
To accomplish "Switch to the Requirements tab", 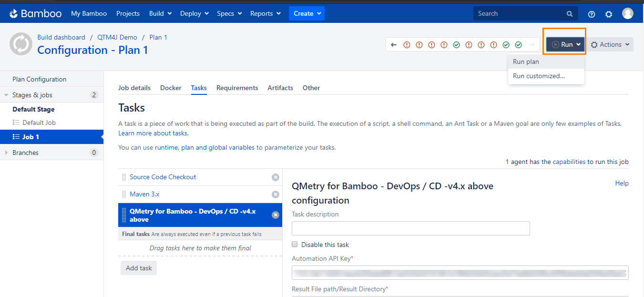I will [237, 88].
